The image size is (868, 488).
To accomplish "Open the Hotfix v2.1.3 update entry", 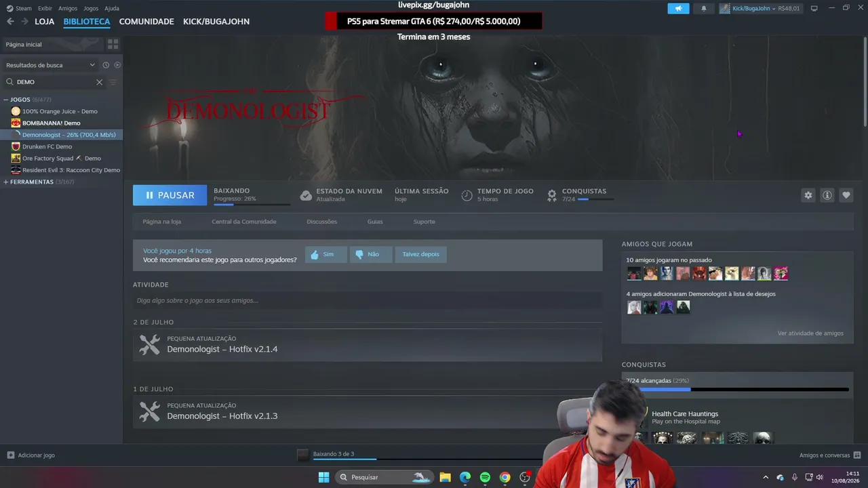I will [368, 411].
